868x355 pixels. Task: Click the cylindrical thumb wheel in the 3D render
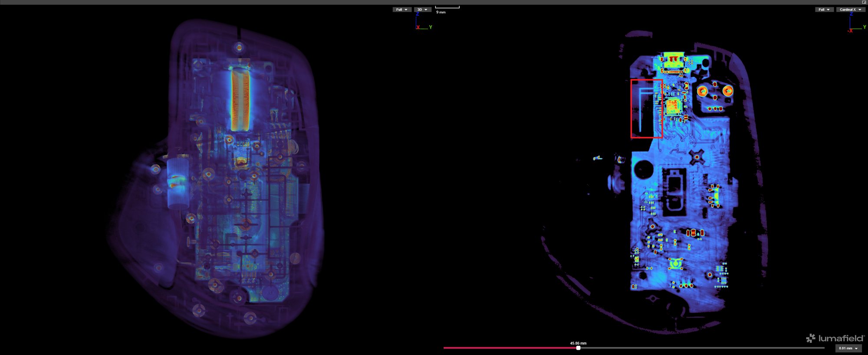coord(178,182)
